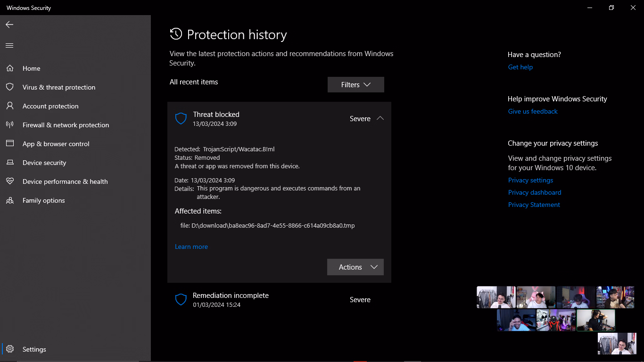
Task: Click the Status: Removed text
Action: pyautogui.click(x=197, y=157)
